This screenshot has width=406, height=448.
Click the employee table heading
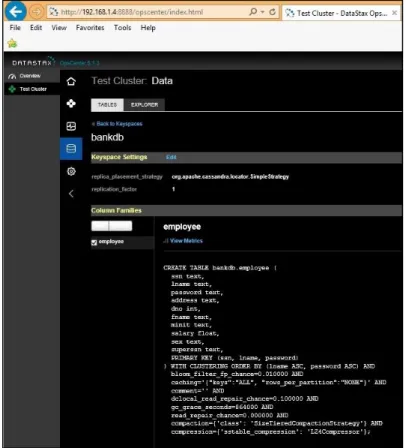[x=182, y=227]
